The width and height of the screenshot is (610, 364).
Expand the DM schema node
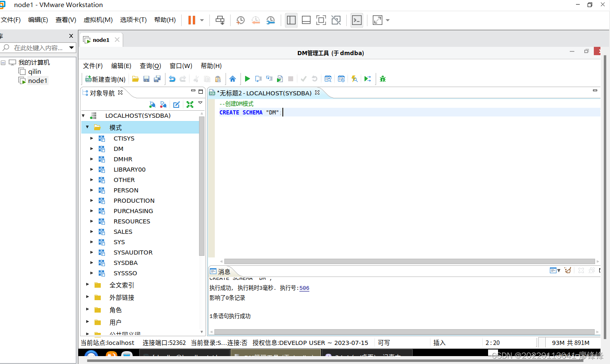[x=92, y=148]
